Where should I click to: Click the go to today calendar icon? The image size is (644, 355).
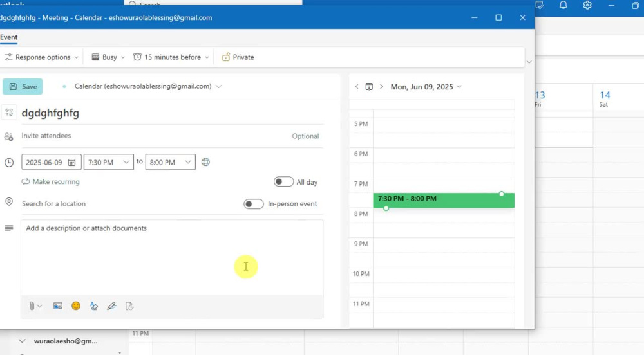[369, 86]
